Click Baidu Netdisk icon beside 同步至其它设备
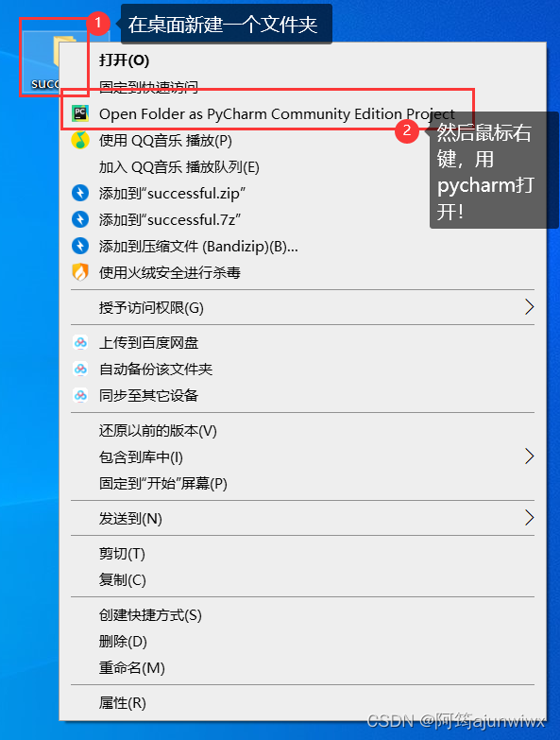 pos(80,395)
